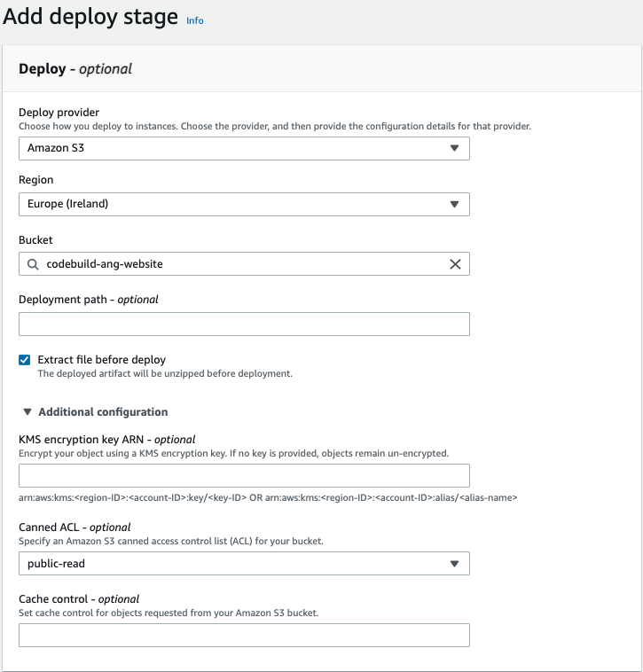The height and width of the screenshot is (672, 643).
Task: Clear the bucket name with the X icon
Action: (x=455, y=264)
